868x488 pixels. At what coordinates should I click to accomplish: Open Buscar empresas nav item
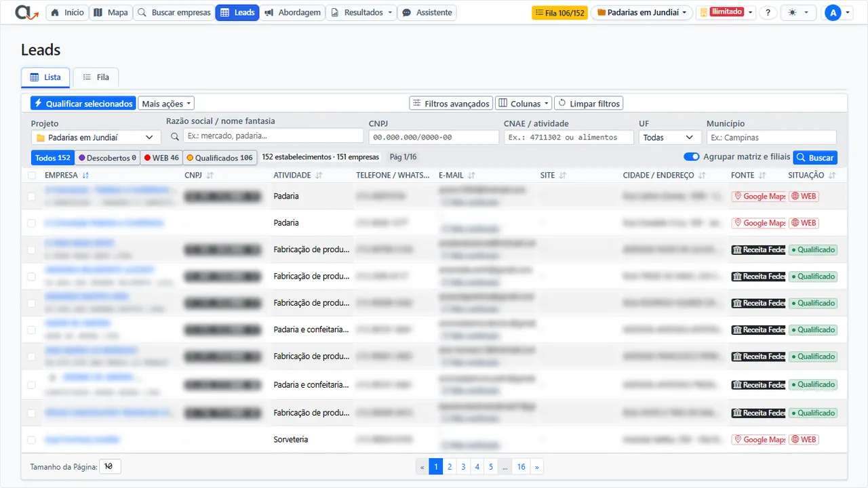pos(174,12)
